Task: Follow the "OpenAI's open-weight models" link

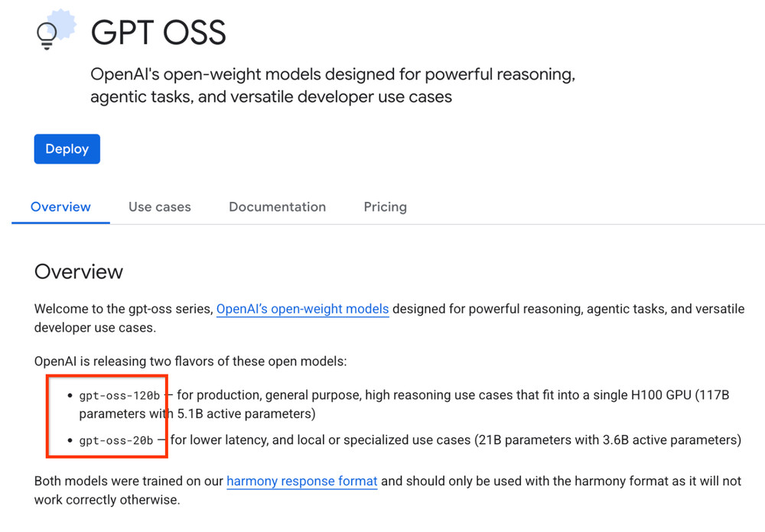Action: (302, 310)
